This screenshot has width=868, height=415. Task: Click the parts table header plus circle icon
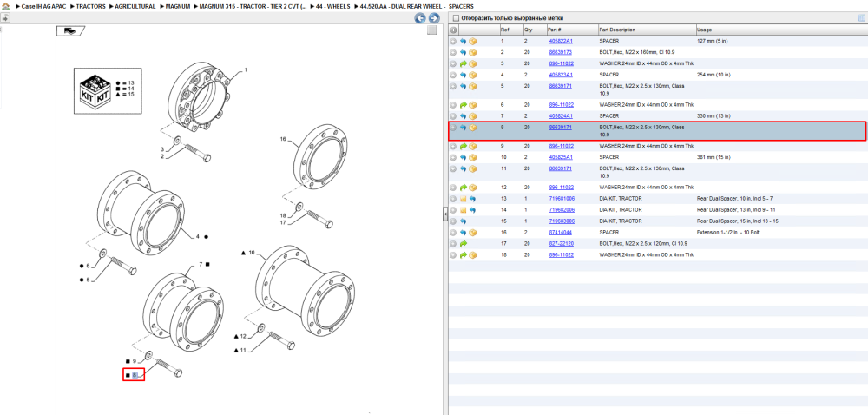pyautogui.click(x=453, y=30)
